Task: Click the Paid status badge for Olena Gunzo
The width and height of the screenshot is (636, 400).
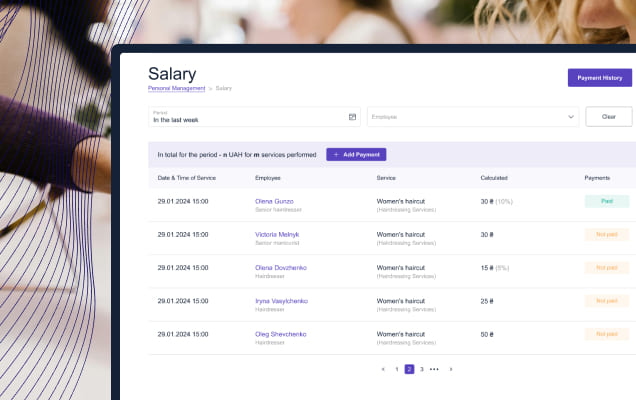Action: tap(607, 201)
